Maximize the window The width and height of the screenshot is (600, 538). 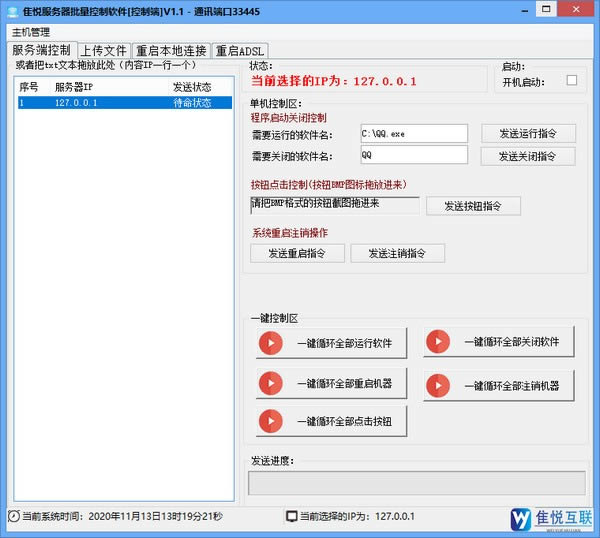[x=546, y=9]
